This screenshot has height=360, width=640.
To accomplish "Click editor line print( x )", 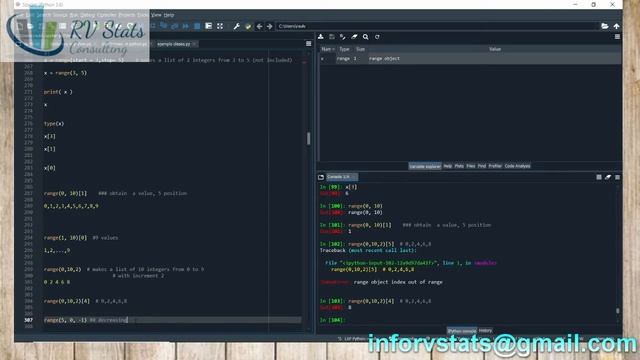I will (x=58, y=92).
